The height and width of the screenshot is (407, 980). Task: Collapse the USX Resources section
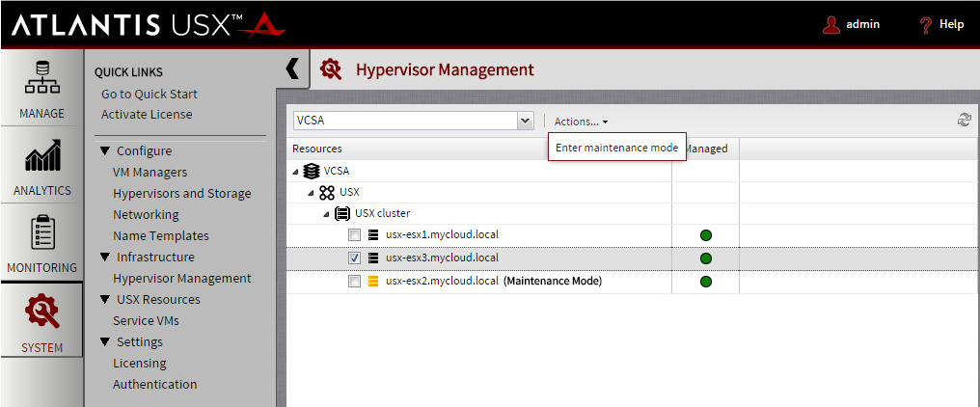(104, 300)
